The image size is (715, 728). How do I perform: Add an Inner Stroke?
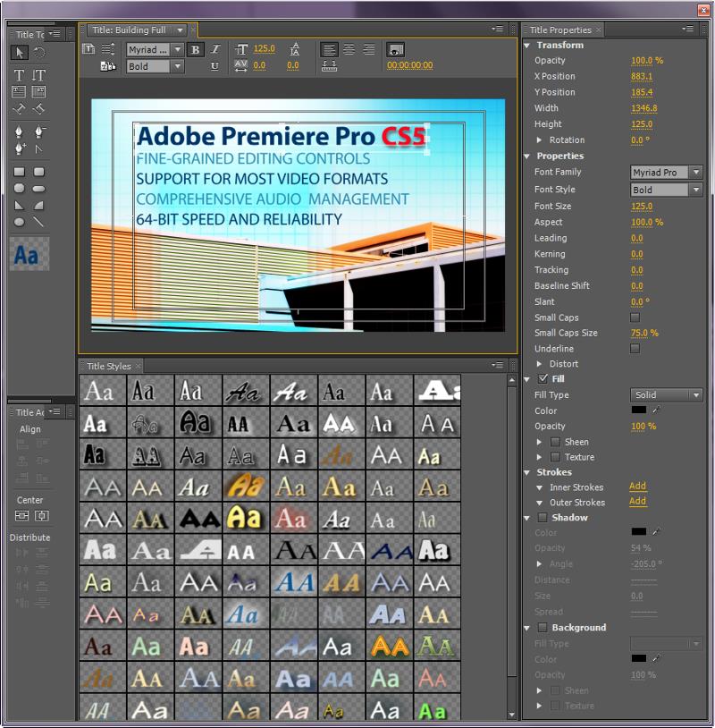pos(637,487)
